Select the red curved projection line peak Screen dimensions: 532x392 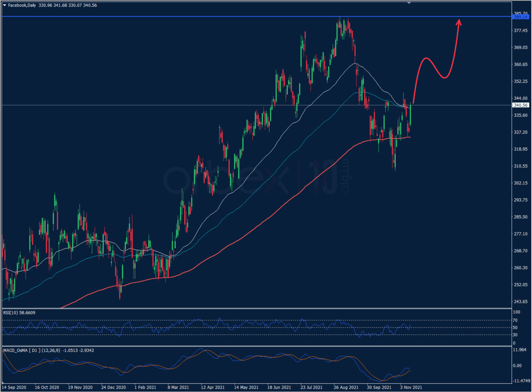tap(426, 58)
